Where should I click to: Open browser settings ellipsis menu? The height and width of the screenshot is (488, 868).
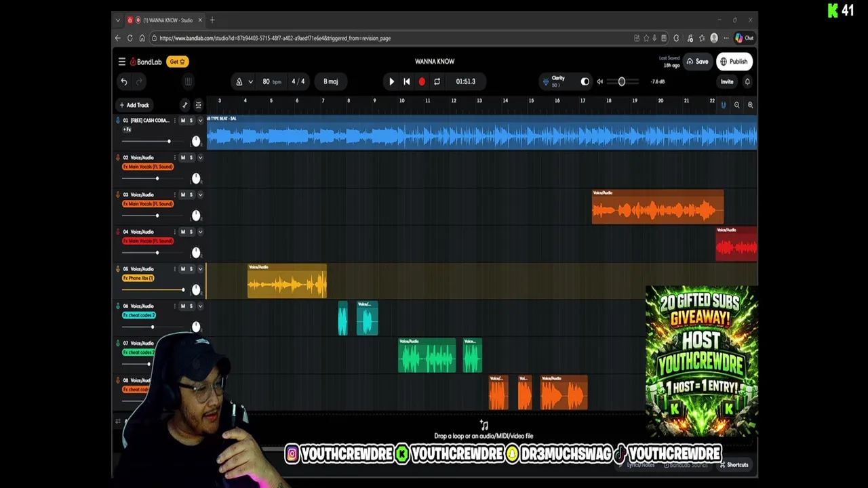(726, 38)
